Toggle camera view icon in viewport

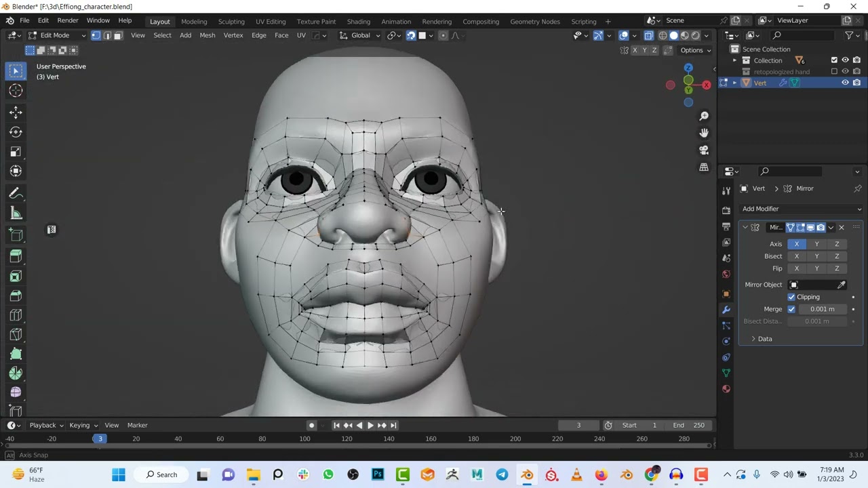tap(704, 150)
